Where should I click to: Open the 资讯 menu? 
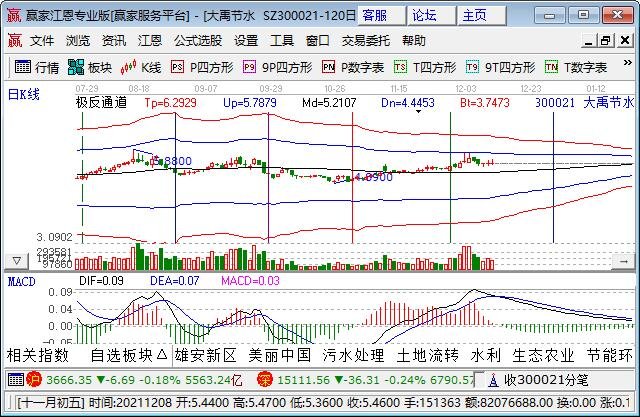click(x=114, y=40)
